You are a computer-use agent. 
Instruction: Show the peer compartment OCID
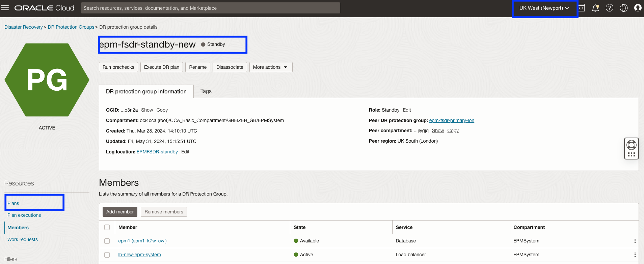coord(438,130)
